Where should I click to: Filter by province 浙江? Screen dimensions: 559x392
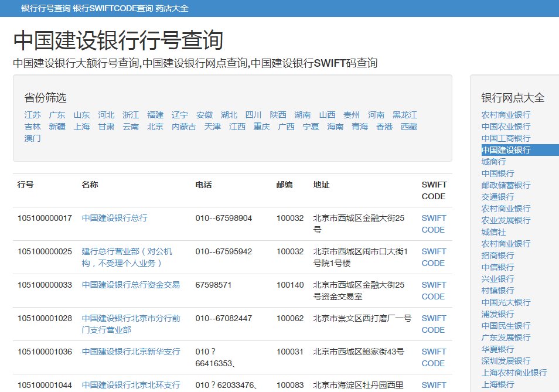131,115
